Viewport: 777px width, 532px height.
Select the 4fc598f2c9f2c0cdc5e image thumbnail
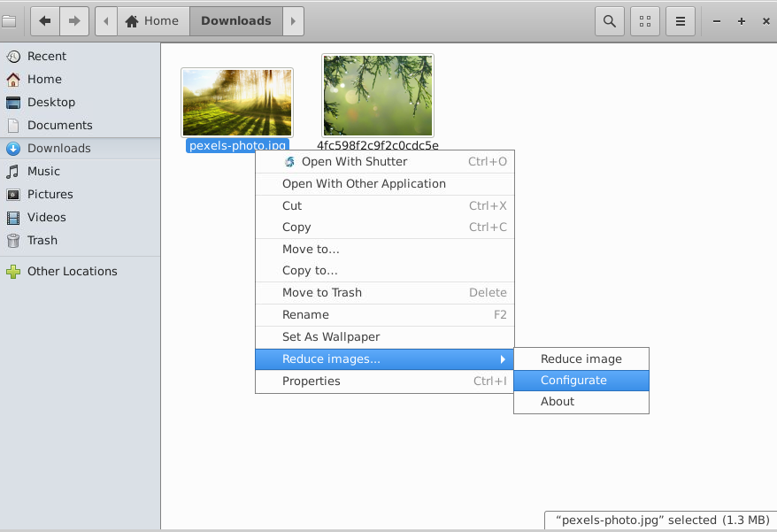point(378,96)
